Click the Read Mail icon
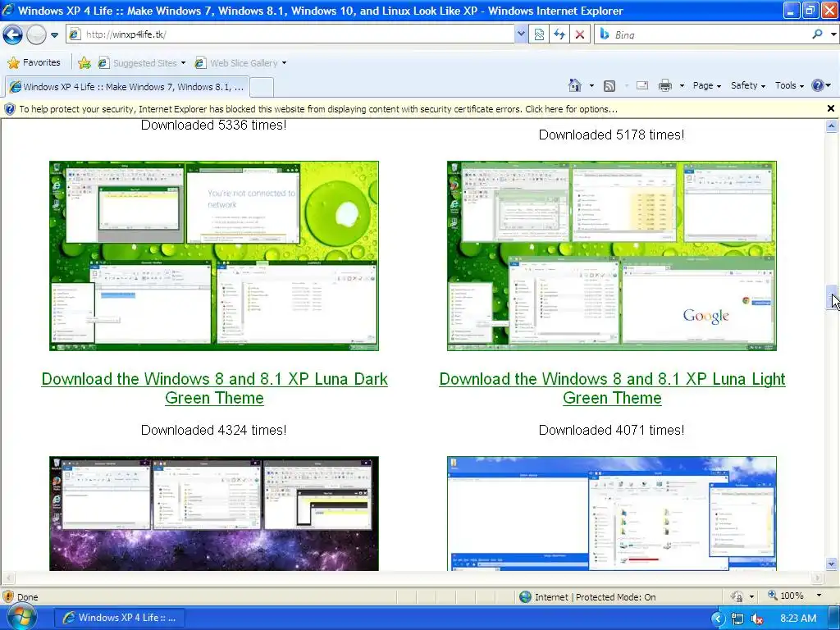Image resolution: width=840 pixels, height=630 pixels. point(642,85)
